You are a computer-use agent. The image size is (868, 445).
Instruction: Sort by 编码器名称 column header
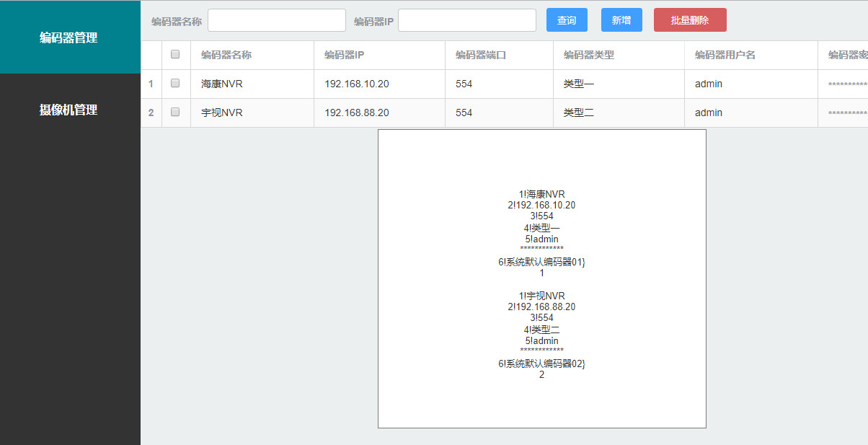coord(252,55)
